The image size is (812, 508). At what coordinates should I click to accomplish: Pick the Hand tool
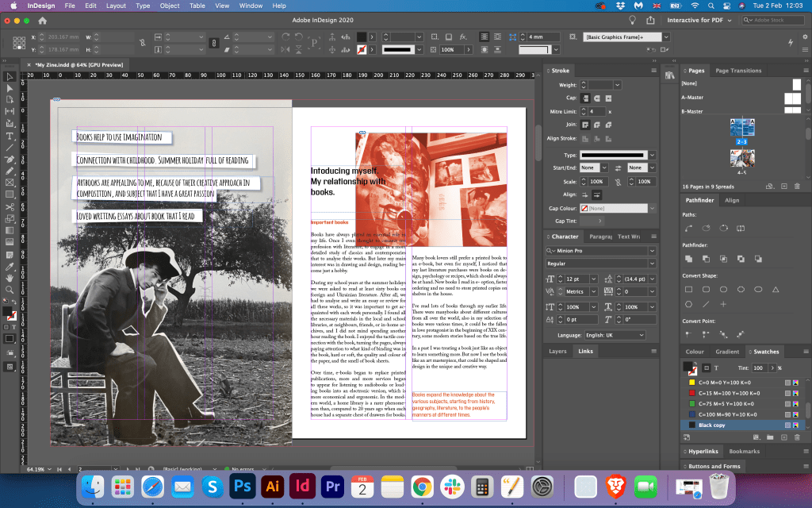point(10,278)
